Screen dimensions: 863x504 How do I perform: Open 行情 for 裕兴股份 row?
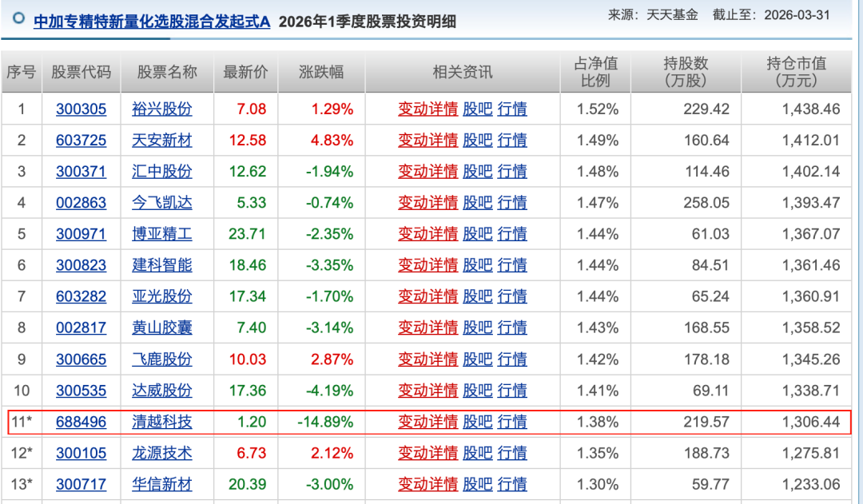[512, 109]
